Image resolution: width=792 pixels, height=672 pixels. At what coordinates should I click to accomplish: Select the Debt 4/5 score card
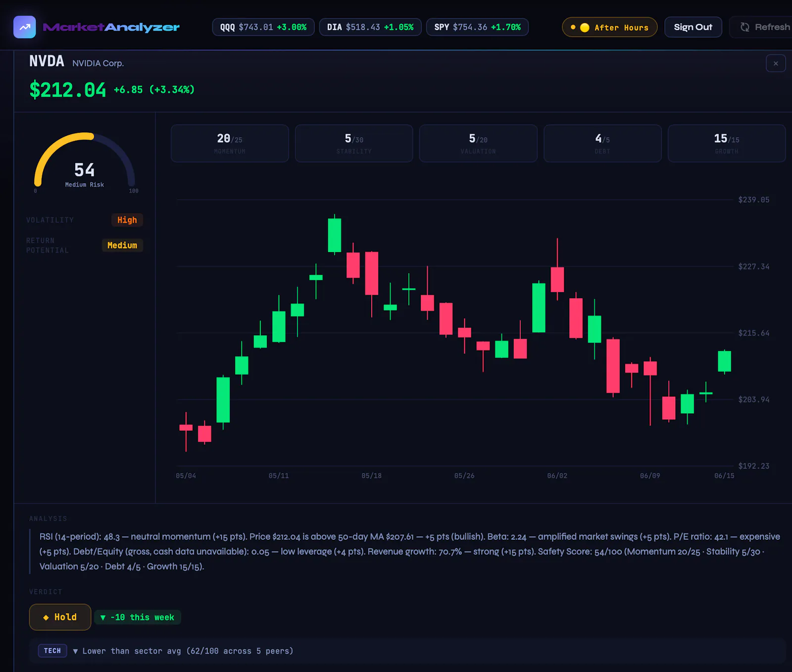pyautogui.click(x=602, y=144)
